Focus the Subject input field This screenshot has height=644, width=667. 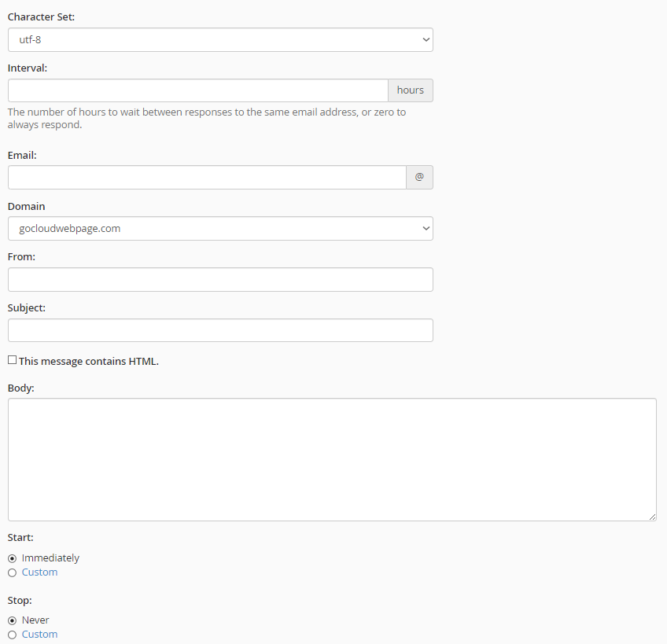pyautogui.click(x=220, y=330)
